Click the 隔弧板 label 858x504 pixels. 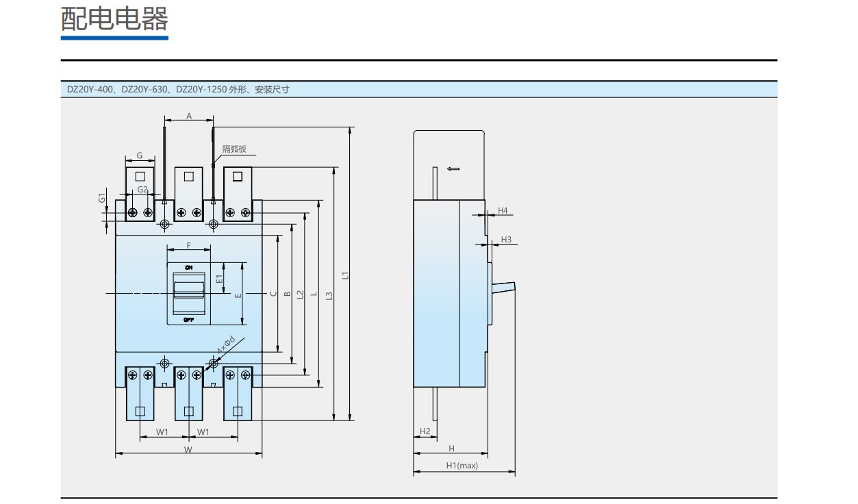(234, 149)
